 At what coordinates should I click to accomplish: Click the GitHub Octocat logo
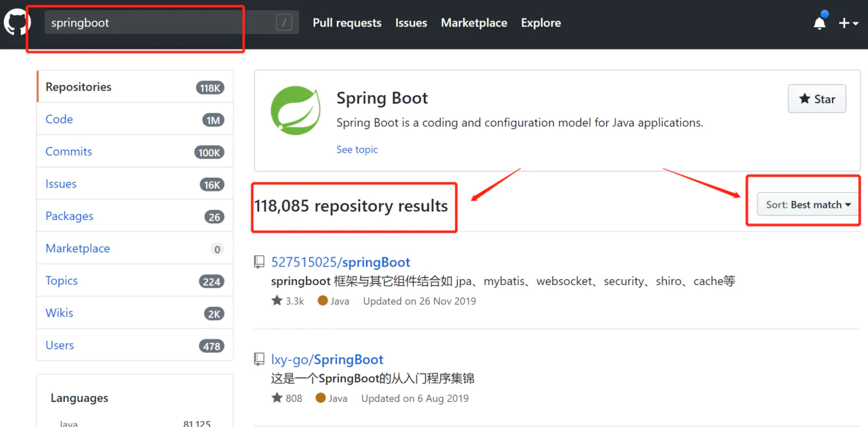point(17,22)
